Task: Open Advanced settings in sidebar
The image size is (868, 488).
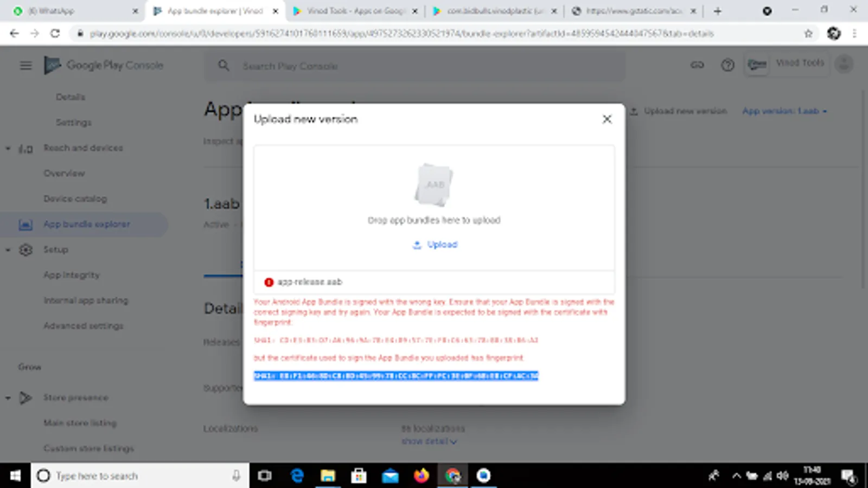Action: pos(84,326)
